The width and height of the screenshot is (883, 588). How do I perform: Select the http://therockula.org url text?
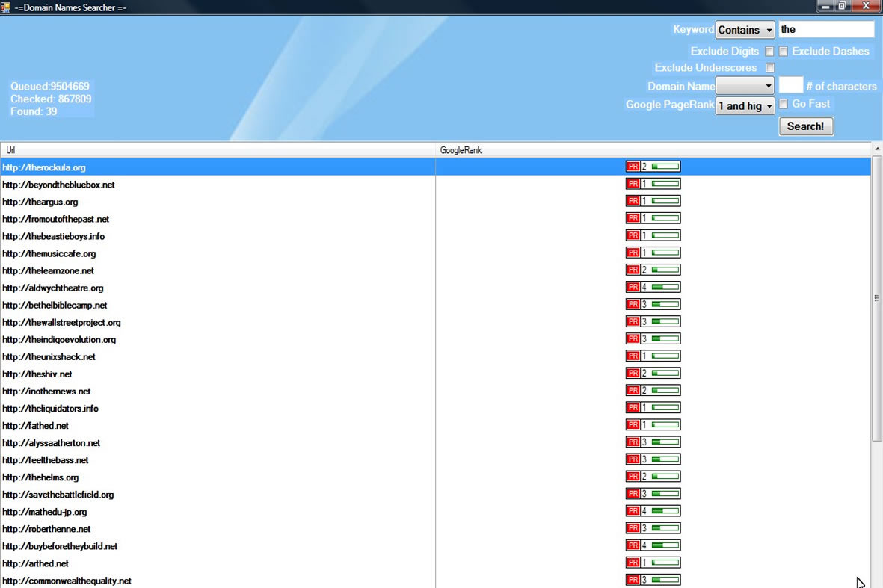(x=44, y=167)
